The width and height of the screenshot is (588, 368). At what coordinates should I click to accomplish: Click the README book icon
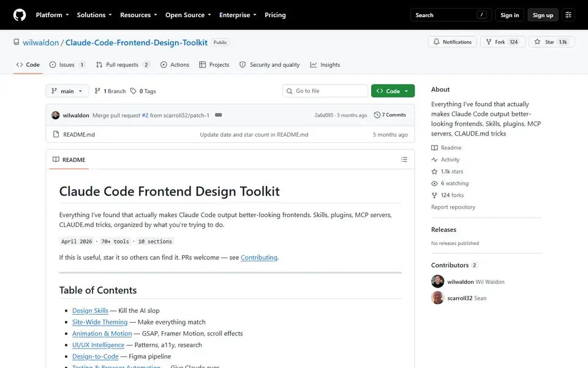point(56,159)
